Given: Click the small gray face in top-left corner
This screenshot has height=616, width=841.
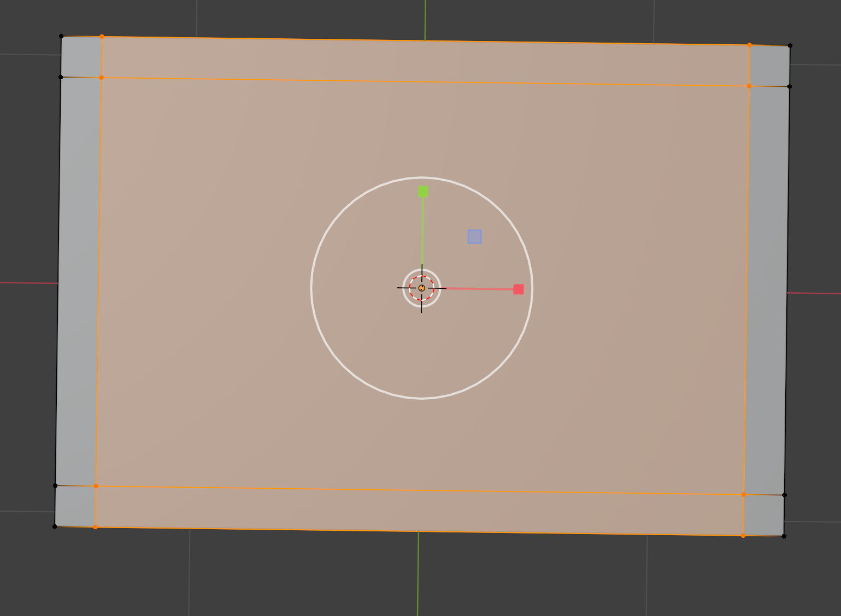Looking at the screenshot, I should pyautogui.click(x=81, y=57).
